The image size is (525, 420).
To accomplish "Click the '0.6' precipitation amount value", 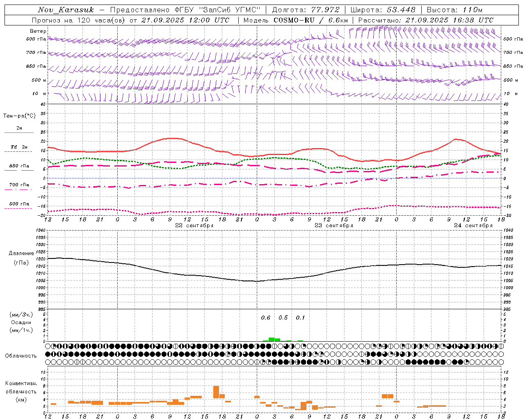I will pos(266,318).
